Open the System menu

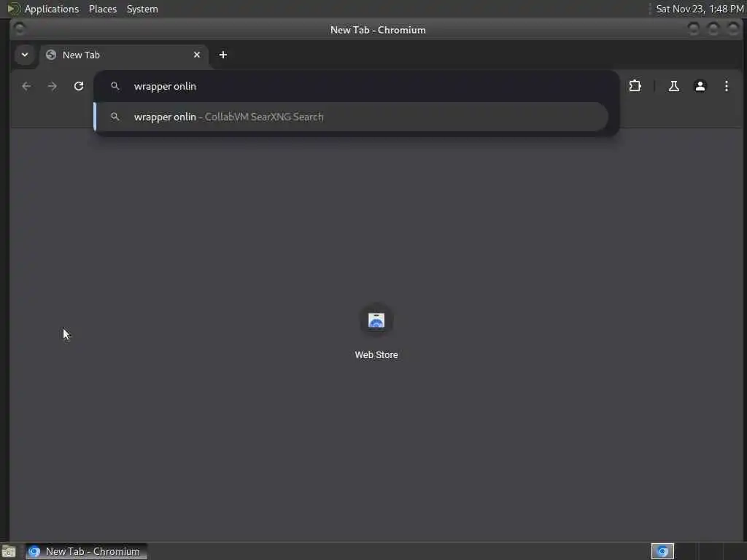coord(142,9)
